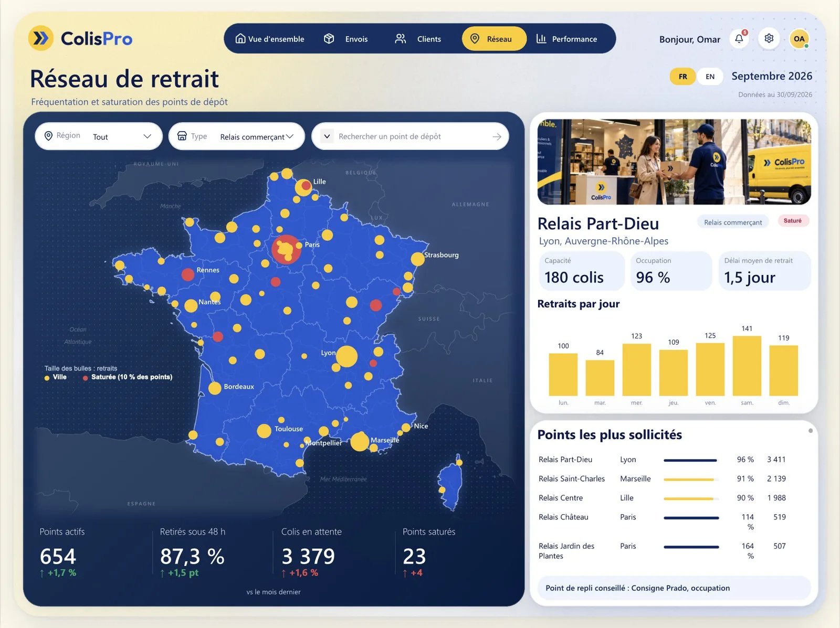This screenshot has height=628, width=840.
Task: Click the Saturé status badge
Action: coord(793,221)
